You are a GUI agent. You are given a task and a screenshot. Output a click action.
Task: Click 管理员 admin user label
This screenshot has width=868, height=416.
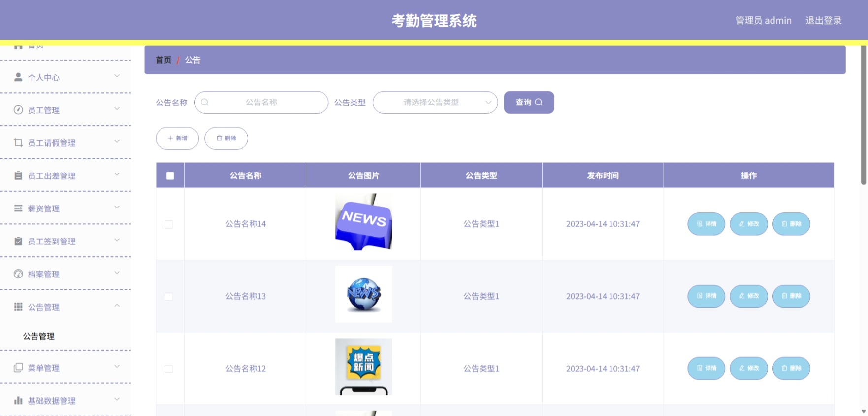[763, 20]
